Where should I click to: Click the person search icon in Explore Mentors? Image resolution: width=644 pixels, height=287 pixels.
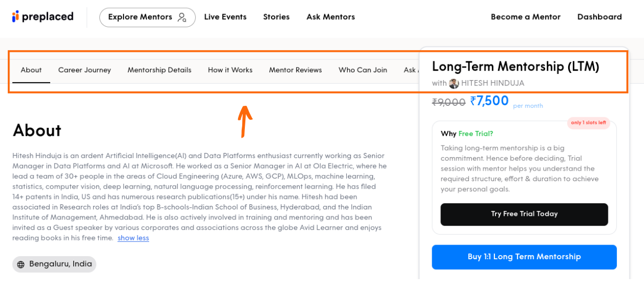coord(182,17)
